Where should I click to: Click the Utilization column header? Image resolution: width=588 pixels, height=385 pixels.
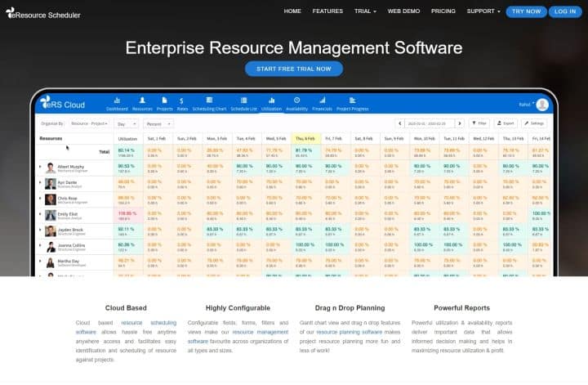[128, 138]
